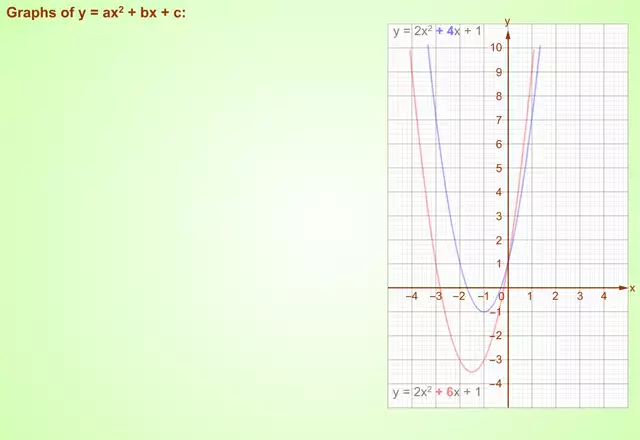Click the heading "Graphs of y = ax² + bx + c:"

point(96,12)
